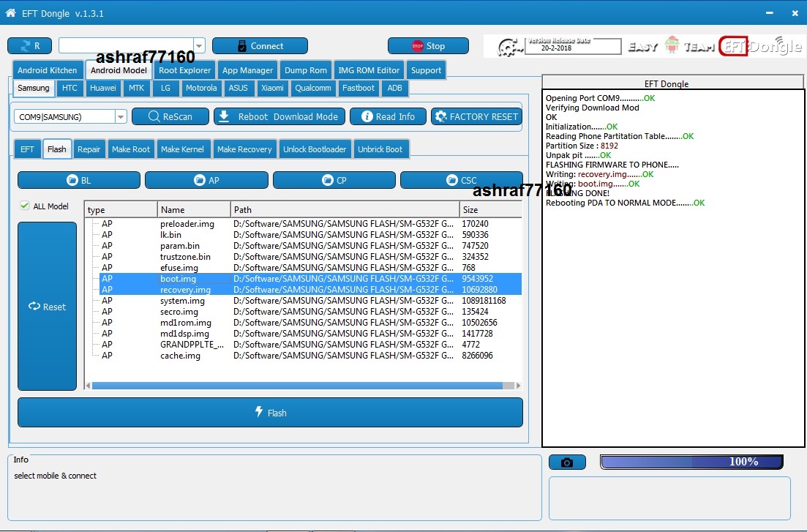This screenshot has width=807, height=532.
Task: Select the Huawei brand tab
Action: pyautogui.click(x=103, y=88)
